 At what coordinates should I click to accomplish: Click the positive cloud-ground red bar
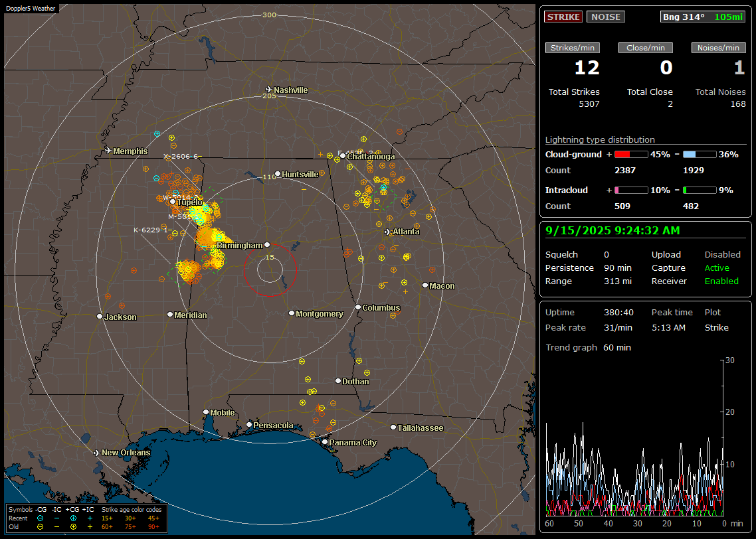click(x=631, y=155)
